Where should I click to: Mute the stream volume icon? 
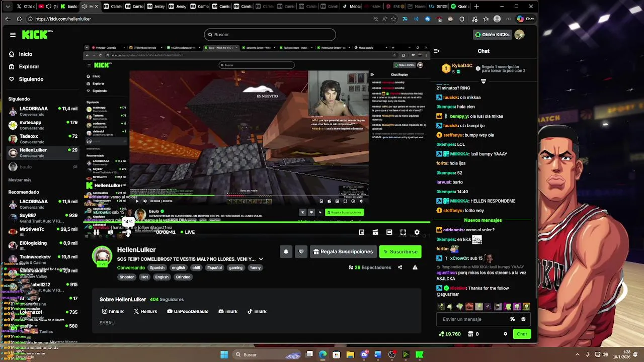point(110,232)
